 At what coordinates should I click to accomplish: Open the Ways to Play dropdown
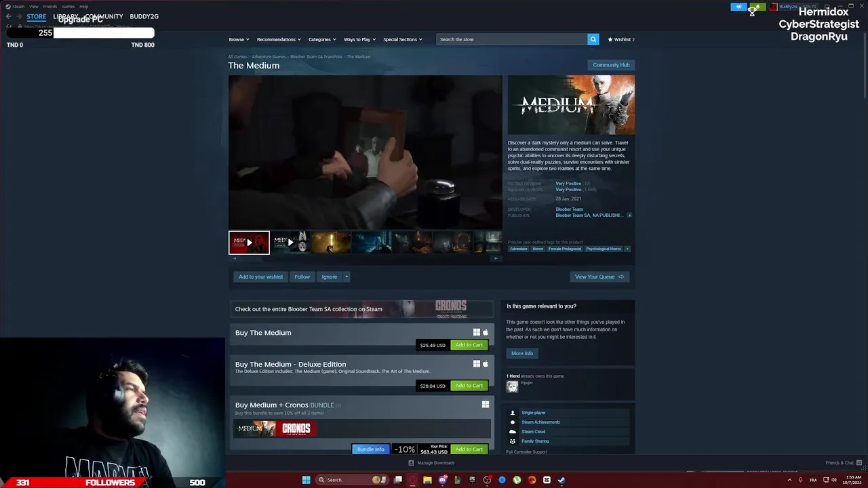[x=359, y=39]
